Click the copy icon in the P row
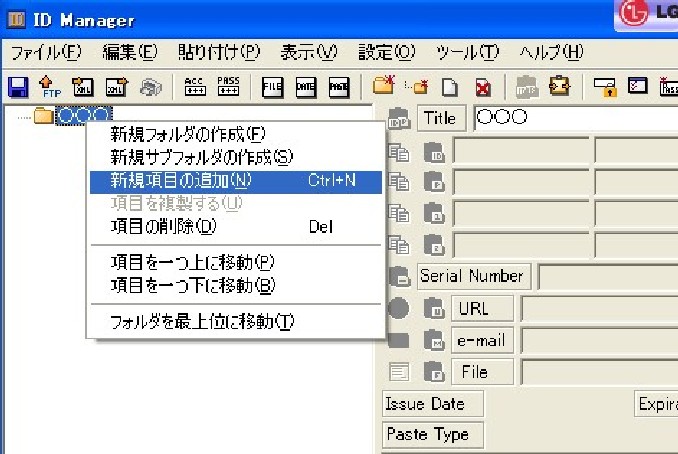Screen dimensions: 678x454 (x=398, y=182)
